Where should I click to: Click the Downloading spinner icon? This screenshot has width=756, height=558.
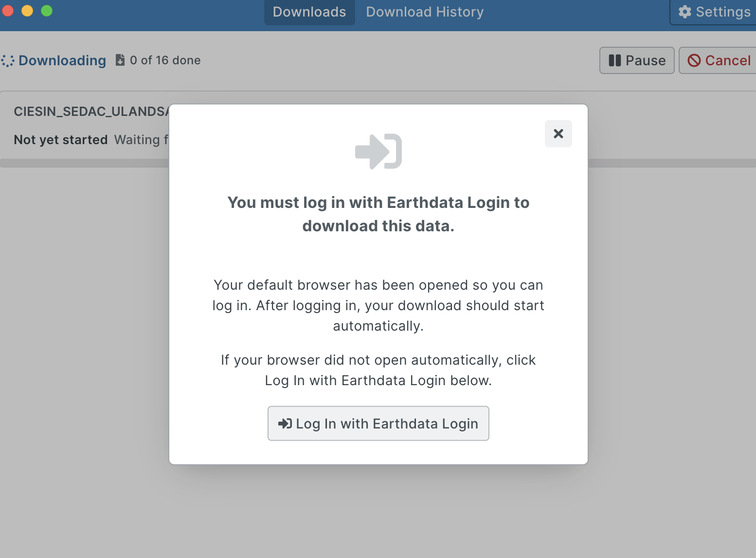pyautogui.click(x=7, y=60)
